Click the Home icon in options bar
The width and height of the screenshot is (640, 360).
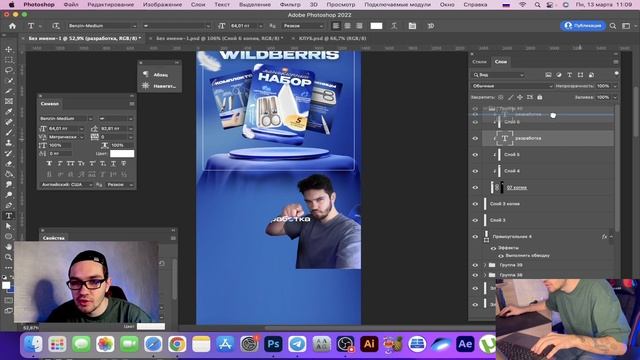[x=12, y=26]
